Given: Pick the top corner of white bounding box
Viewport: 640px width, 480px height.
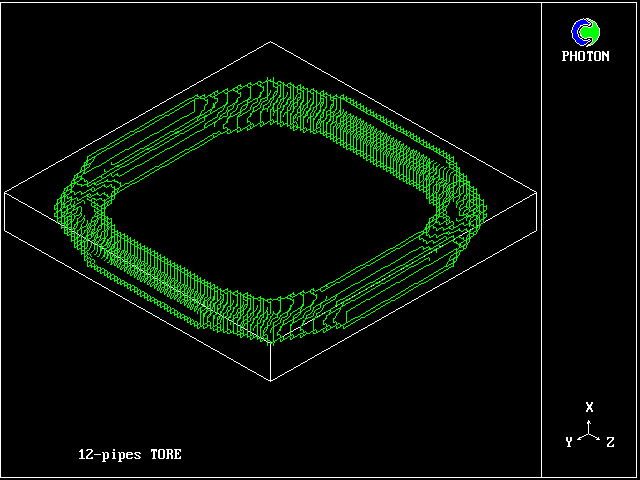Looking at the screenshot, I should 271,42.
